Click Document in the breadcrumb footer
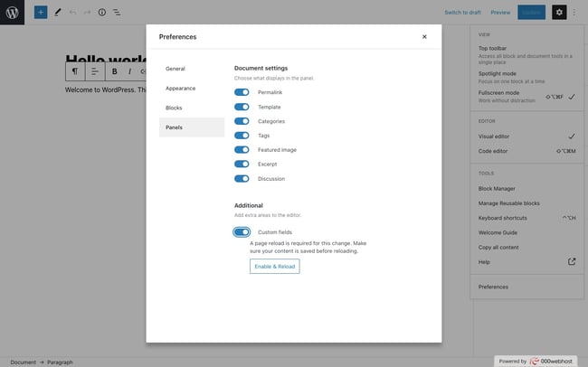This screenshot has height=367, width=588. [x=24, y=362]
